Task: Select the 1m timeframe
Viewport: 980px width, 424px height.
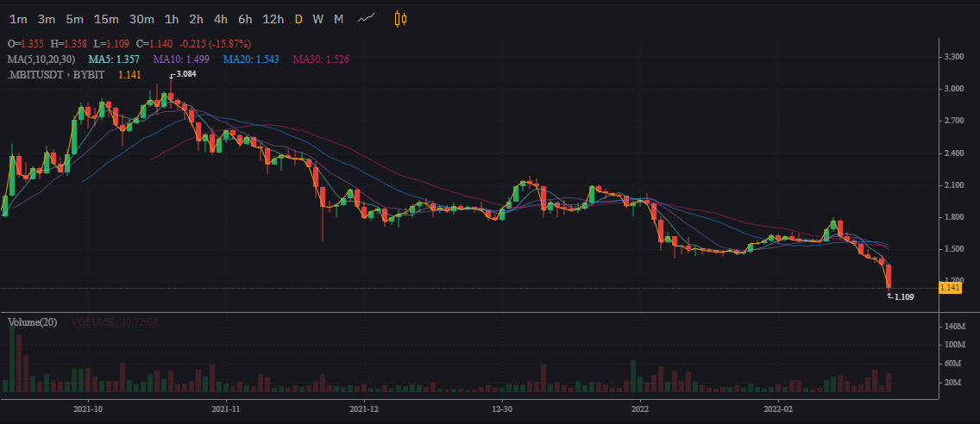Action: tap(18, 19)
